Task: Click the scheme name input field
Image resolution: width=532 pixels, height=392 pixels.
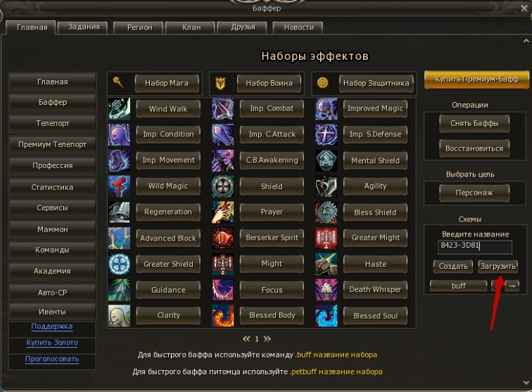Action: click(475, 247)
